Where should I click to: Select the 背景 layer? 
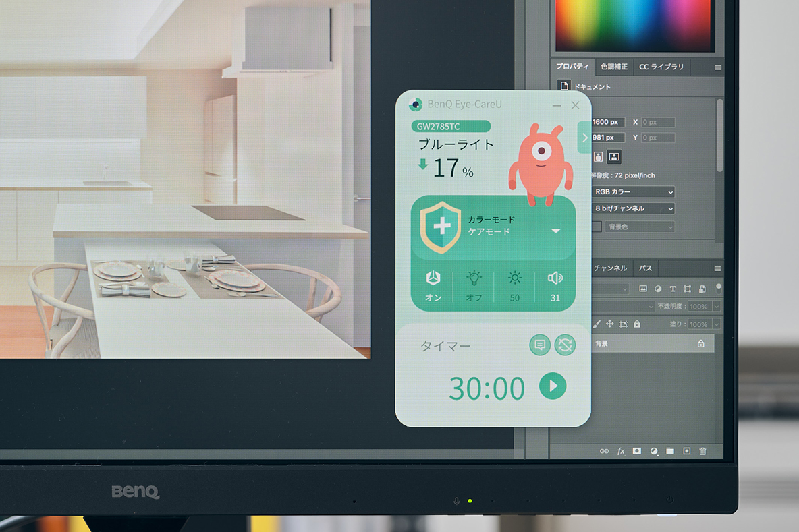point(653,344)
